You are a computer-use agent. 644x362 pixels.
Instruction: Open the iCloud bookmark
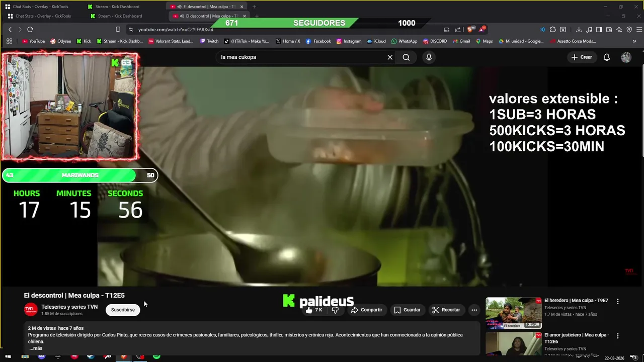[x=376, y=41]
